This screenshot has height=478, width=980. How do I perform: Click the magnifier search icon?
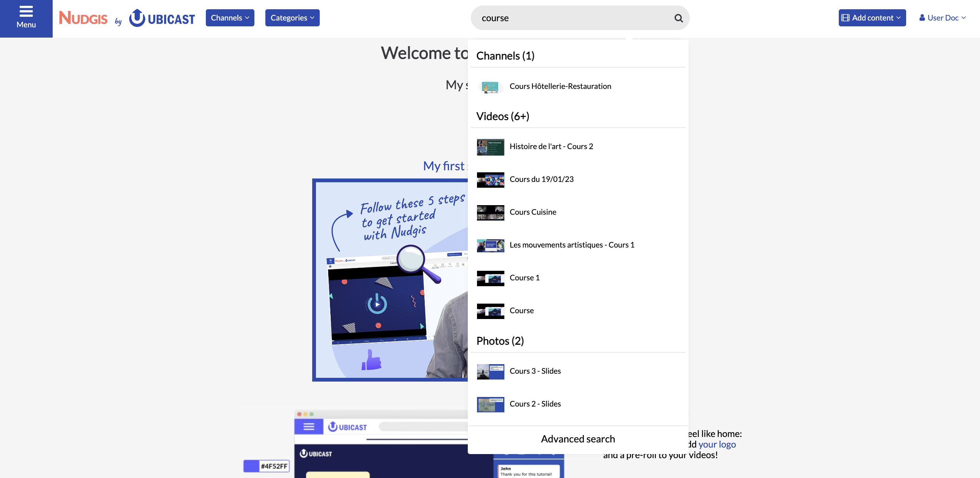point(678,18)
